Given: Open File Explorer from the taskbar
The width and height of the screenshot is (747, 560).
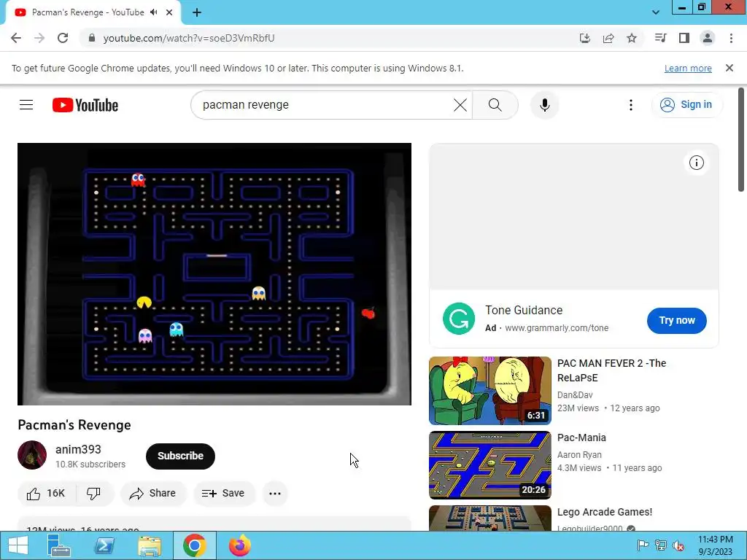Looking at the screenshot, I should click(x=149, y=545).
